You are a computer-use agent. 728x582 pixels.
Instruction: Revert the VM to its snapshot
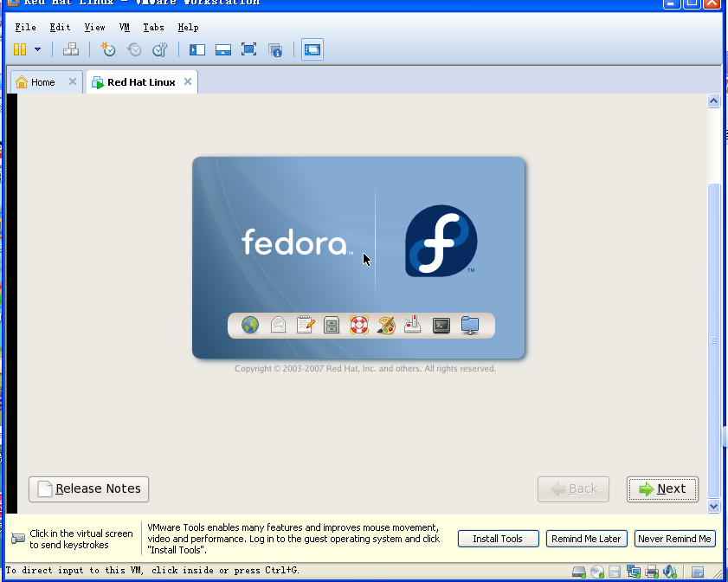tap(134, 49)
